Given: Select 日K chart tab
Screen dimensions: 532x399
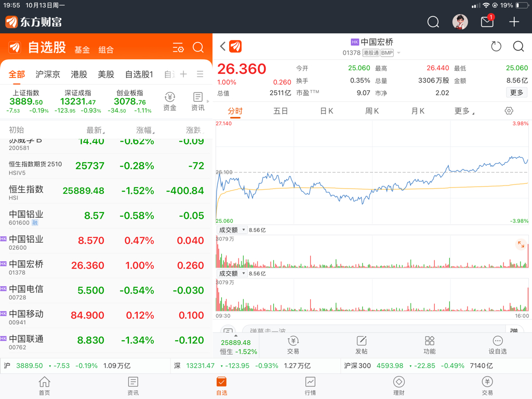Looking at the screenshot, I should (327, 111).
